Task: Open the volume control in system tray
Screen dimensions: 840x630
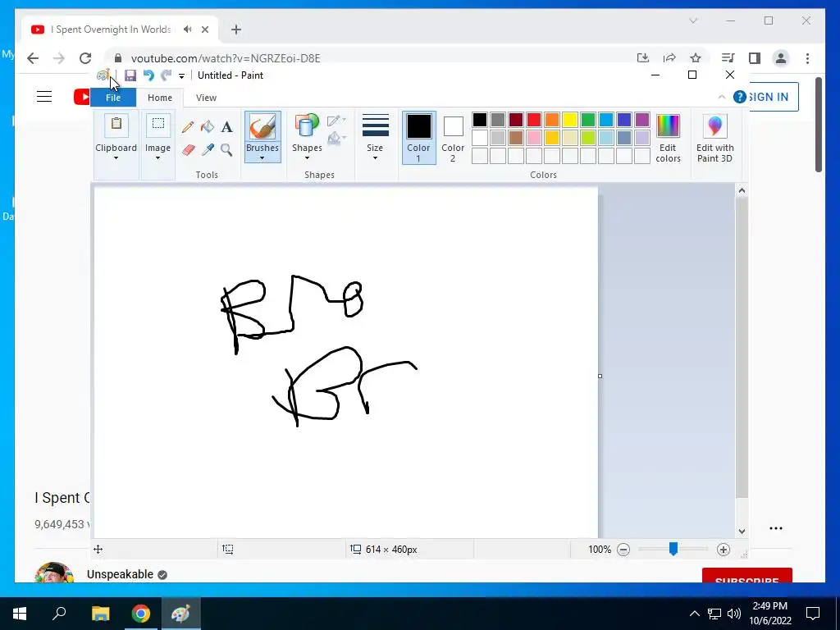Action: tap(734, 614)
